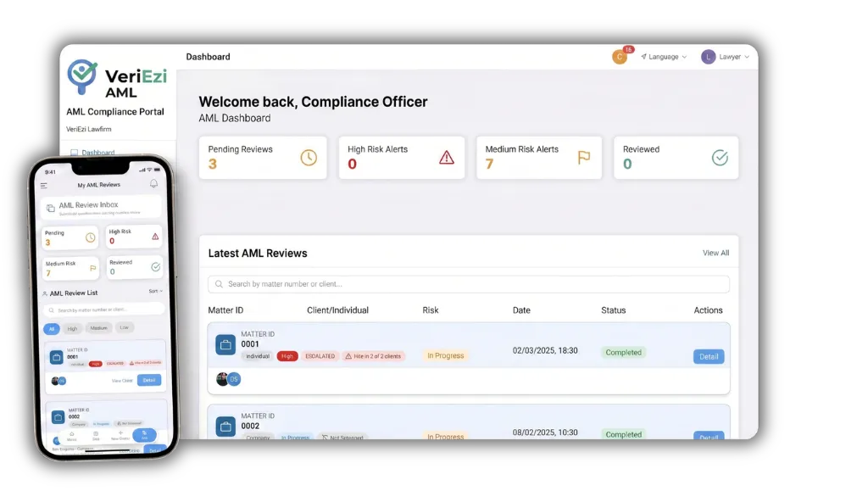Tap flag icon on phone Medium Risk card

(92, 269)
